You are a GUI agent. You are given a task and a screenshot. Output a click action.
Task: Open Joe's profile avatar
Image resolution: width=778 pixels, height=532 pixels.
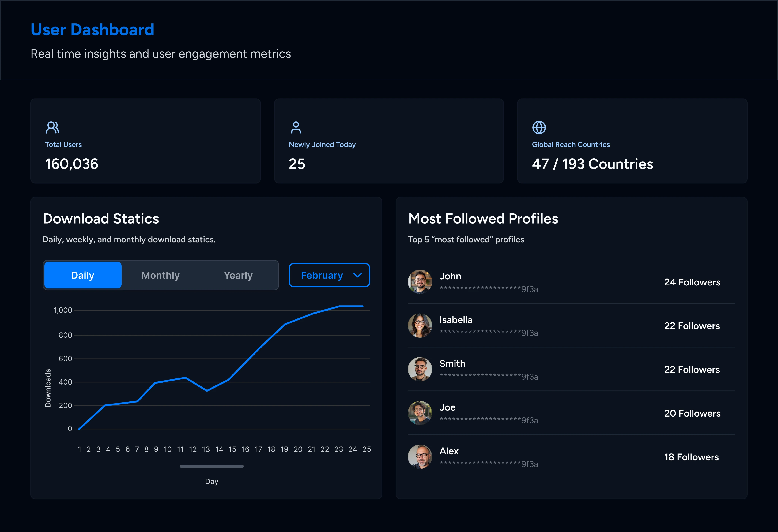coord(420,413)
